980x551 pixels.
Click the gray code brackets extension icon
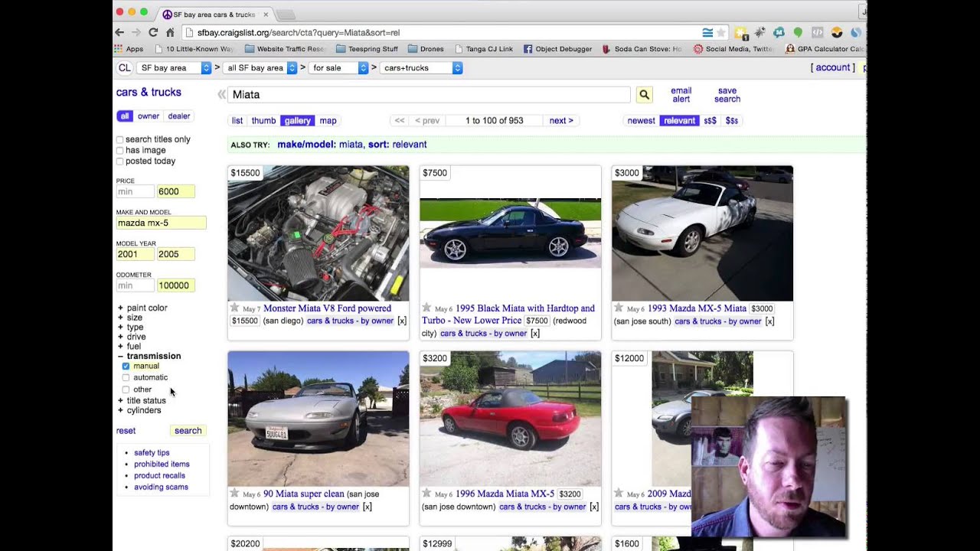(817, 32)
